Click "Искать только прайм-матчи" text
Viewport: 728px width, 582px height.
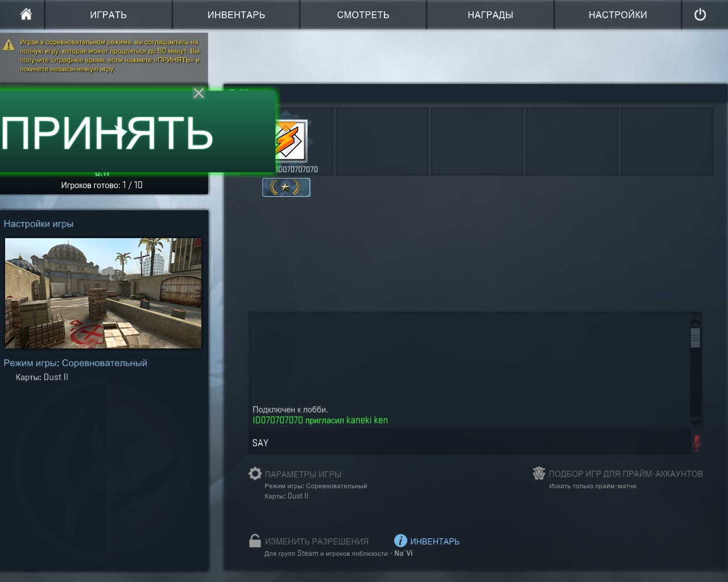(x=593, y=486)
